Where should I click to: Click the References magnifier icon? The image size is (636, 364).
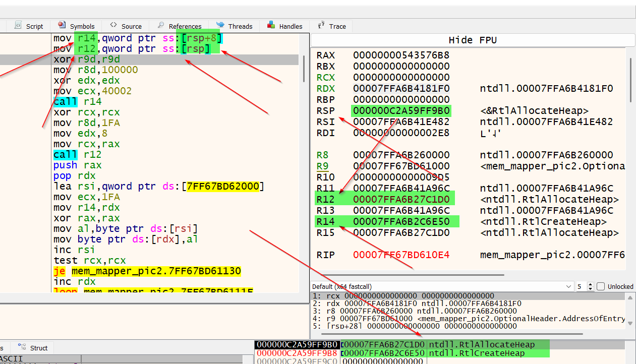(161, 26)
